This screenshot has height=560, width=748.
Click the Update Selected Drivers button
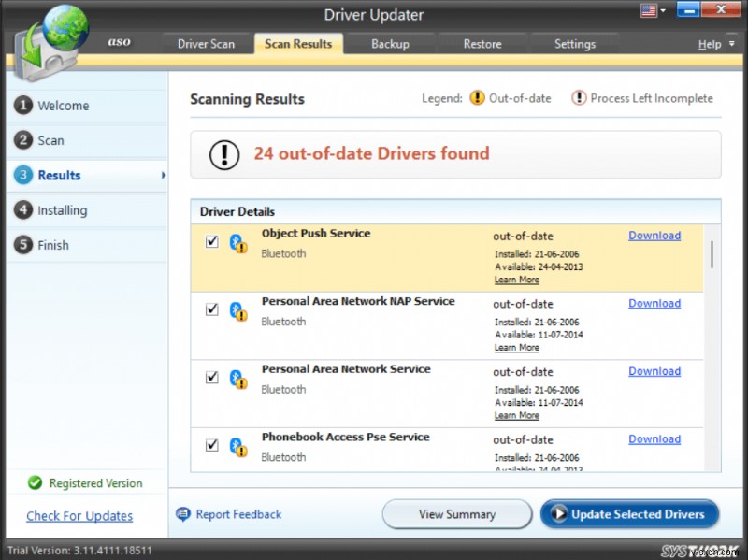click(x=629, y=514)
